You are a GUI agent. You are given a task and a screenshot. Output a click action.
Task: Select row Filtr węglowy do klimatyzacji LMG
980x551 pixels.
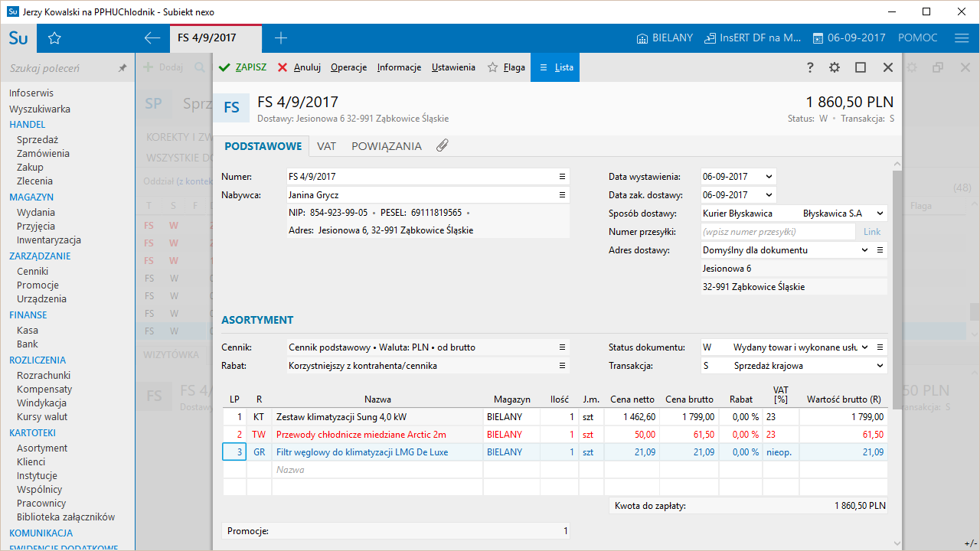tap(555, 452)
